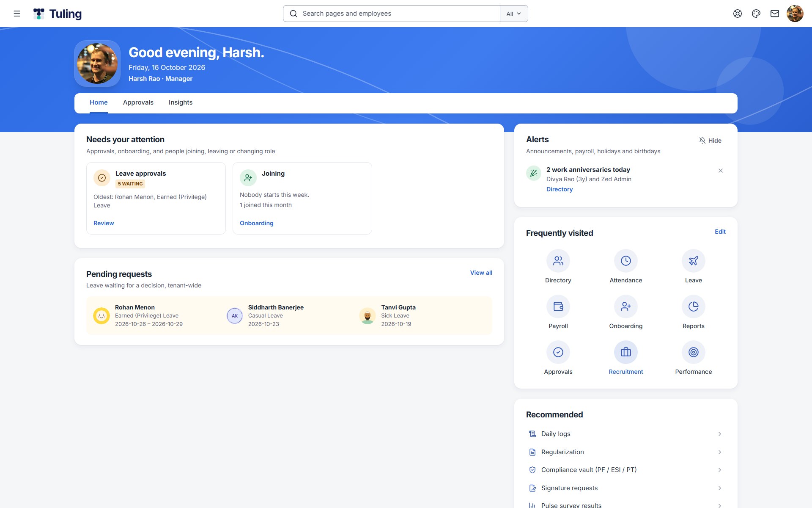Open the mail inbox icon

point(775,14)
